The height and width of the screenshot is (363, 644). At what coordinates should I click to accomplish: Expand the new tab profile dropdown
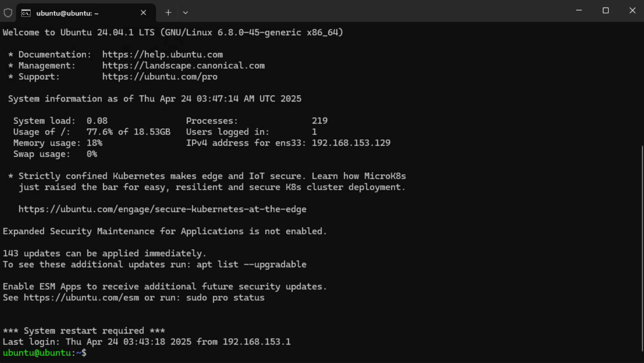click(x=186, y=12)
